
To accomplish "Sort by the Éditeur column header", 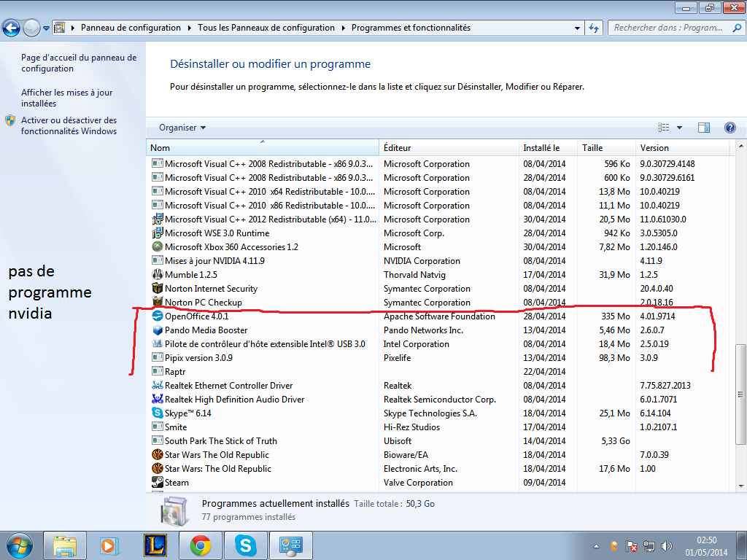I will click(449, 147).
